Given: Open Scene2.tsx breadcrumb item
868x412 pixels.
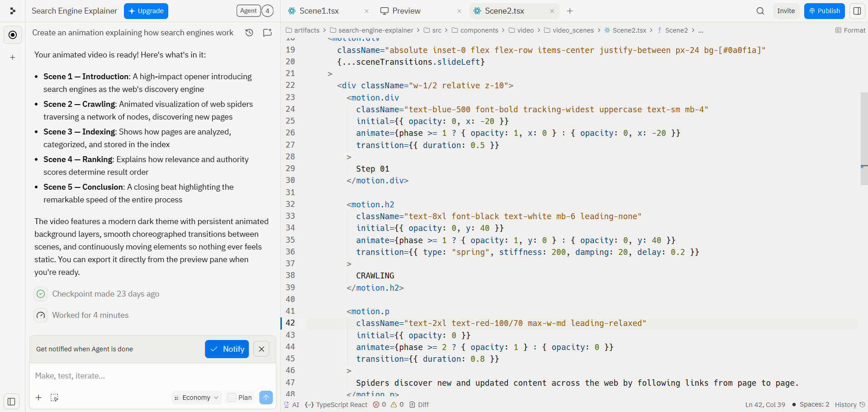Looking at the screenshot, I should tap(626, 30).
